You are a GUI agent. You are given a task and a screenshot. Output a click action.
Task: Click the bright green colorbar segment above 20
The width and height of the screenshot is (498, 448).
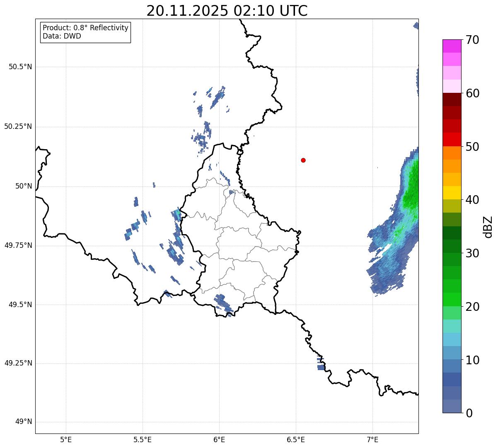452,299
